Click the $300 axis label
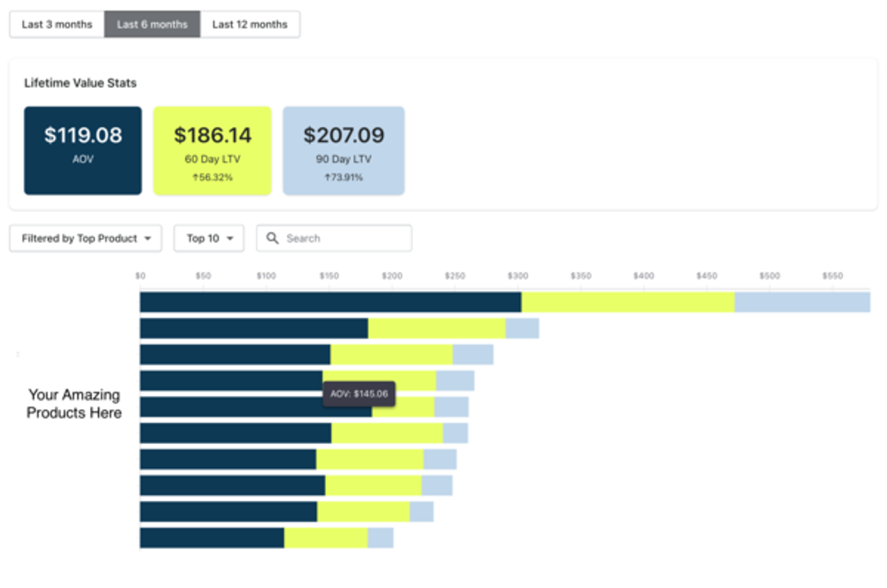Viewport: 887px width, 588px height. pos(518,276)
